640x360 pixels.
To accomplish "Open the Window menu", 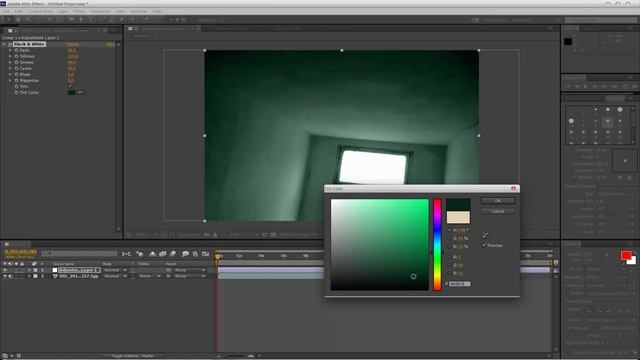I will [139, 11].
